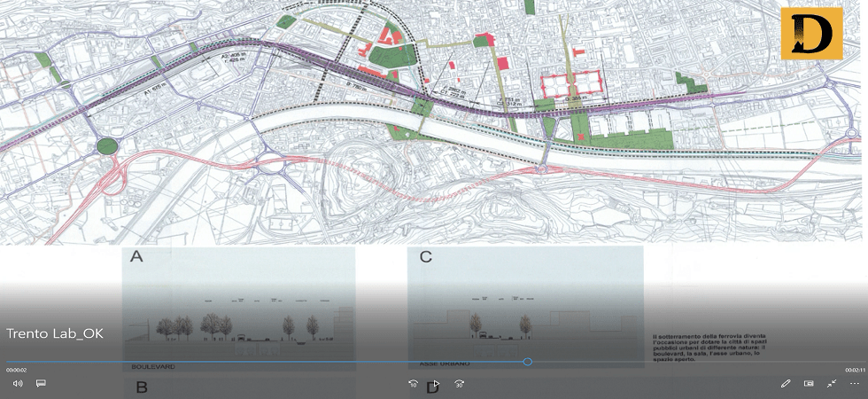The image size is (868, 399).
Task: Click the yellow D logo
Action: coord(811,33)
